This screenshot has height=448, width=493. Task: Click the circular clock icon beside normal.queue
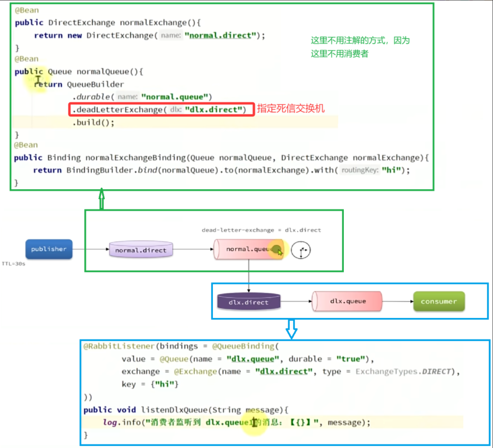tap(301, 251)
